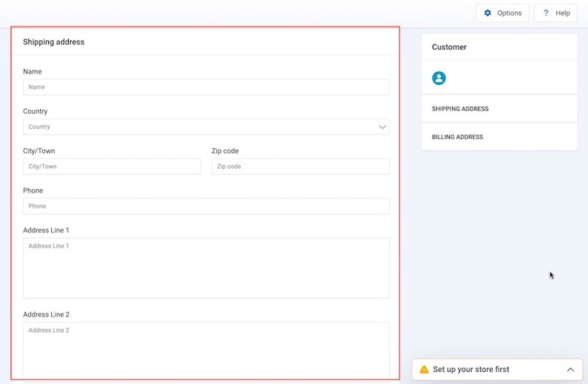Switch to the SHIPPING ADDRESS section
The width and height of the screenshot is (588, 384).
460,109
